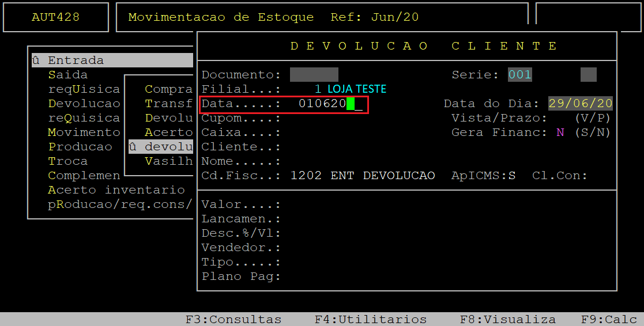Select Troca from the main menu
This screenshot has height=326, width=644.
[x=67, y=161]
